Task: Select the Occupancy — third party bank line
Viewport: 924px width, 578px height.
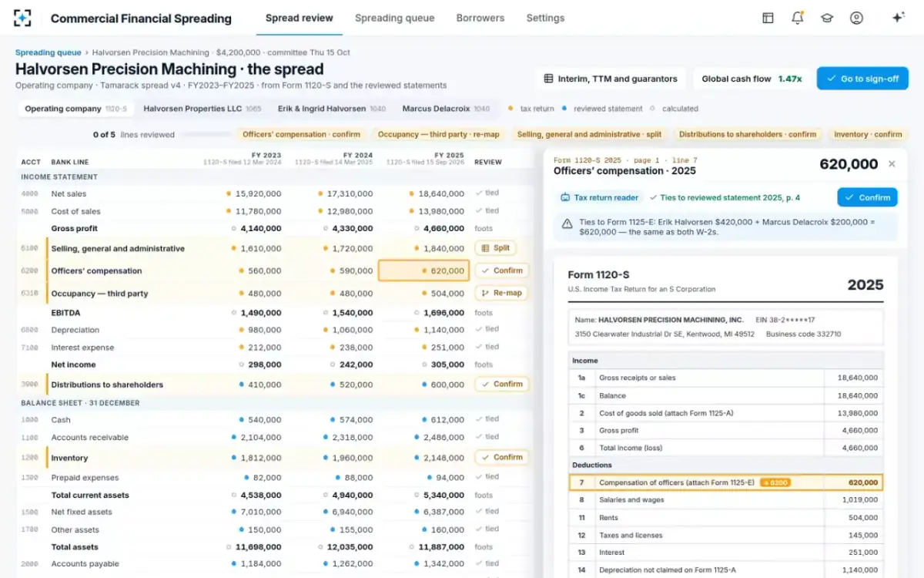Action: pos(99,293)
